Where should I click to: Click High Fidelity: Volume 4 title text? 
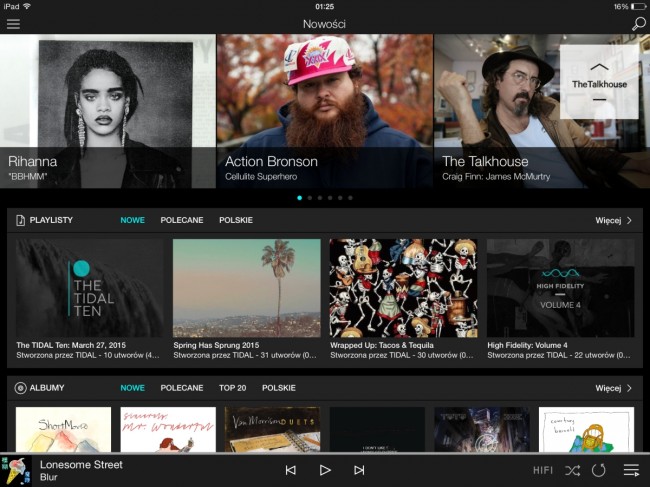click(x=527, y=345)
